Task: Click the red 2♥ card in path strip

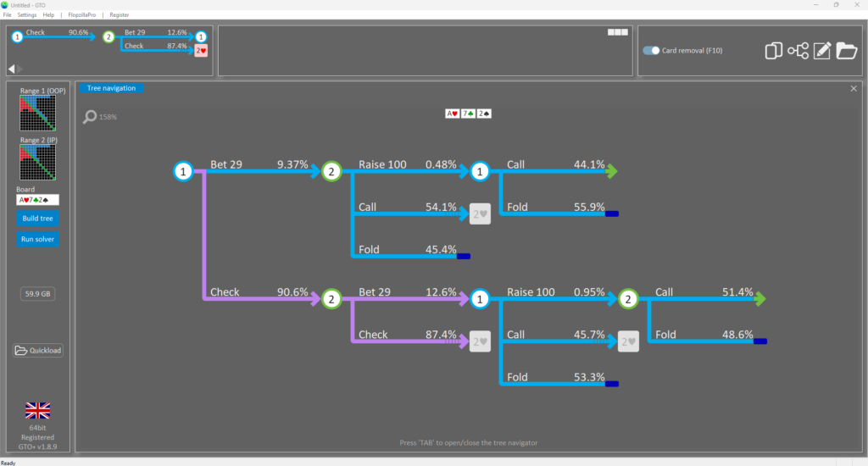Action: click(x=201, y=51)
